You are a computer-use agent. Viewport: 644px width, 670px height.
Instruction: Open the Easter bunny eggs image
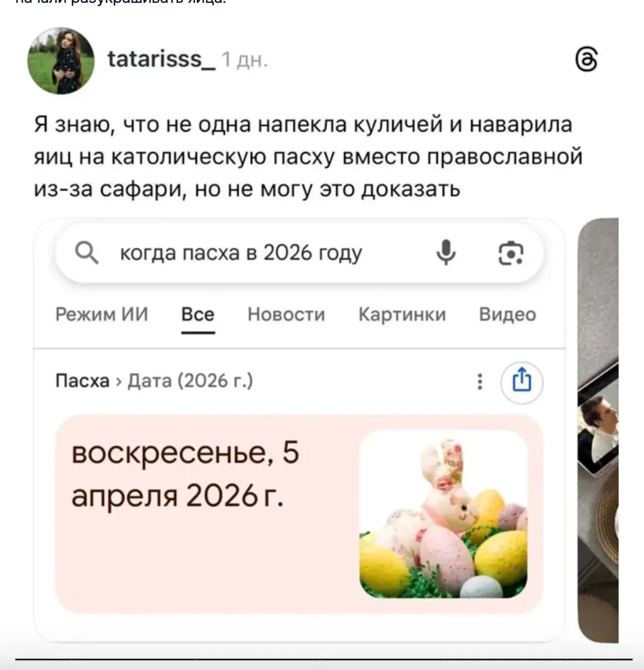click(x=443, y=515)
